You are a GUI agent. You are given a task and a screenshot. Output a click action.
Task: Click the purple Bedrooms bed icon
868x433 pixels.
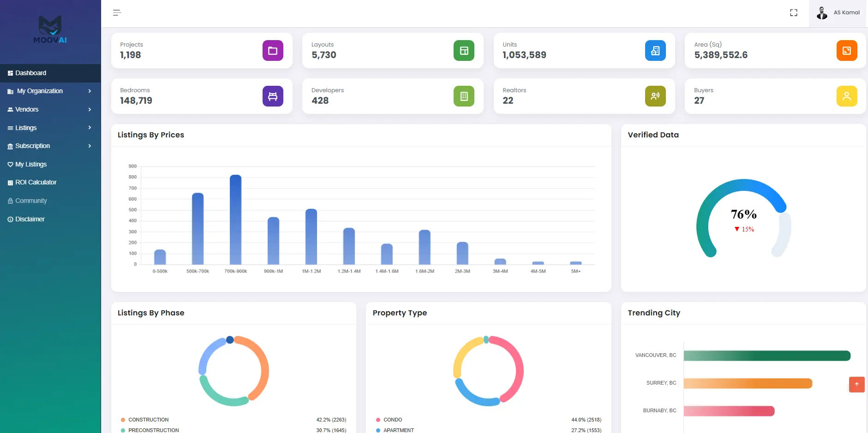tap(273, 96)
